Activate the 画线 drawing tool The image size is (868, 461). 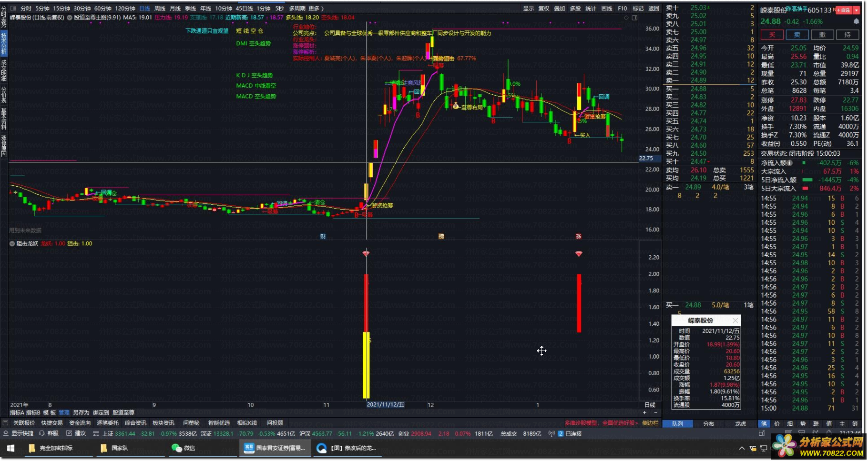(x=606, y=9)
